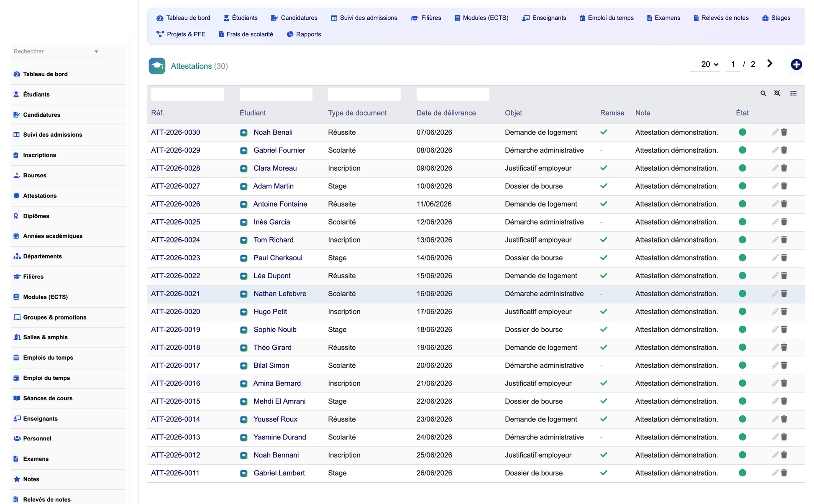This screenshot has width=814, height=504.
Task: Click the Années académiques calendar icon
Action: click(16, 236)
